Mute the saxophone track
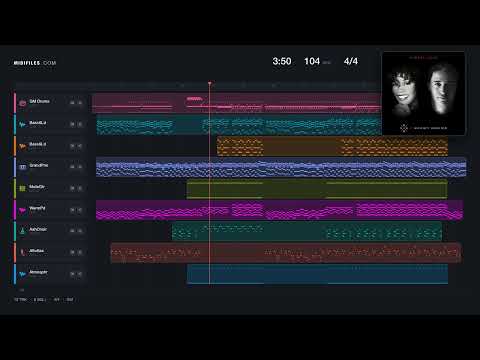Screen dimensions: 480x360 [72, 252]
